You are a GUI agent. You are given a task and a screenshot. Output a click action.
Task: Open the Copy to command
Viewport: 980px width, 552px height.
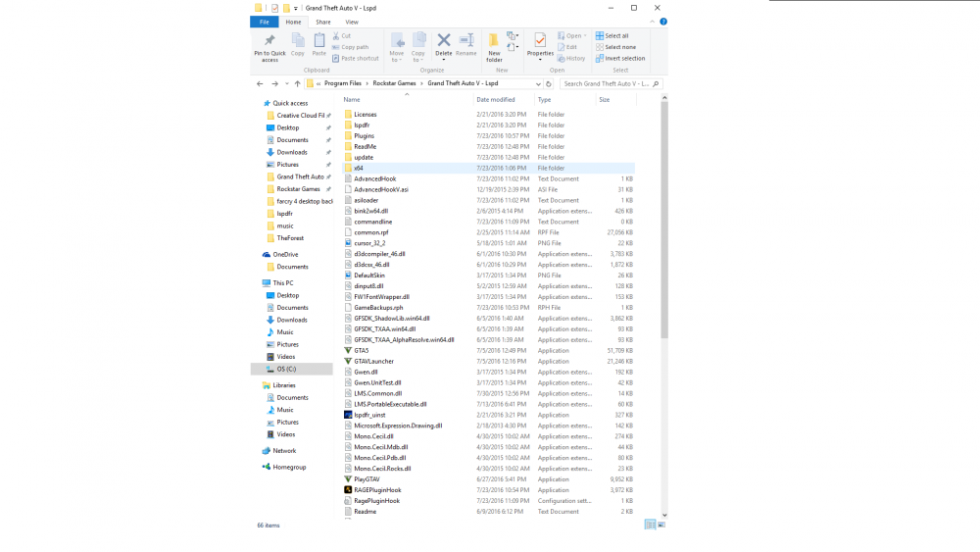[418, 47]
